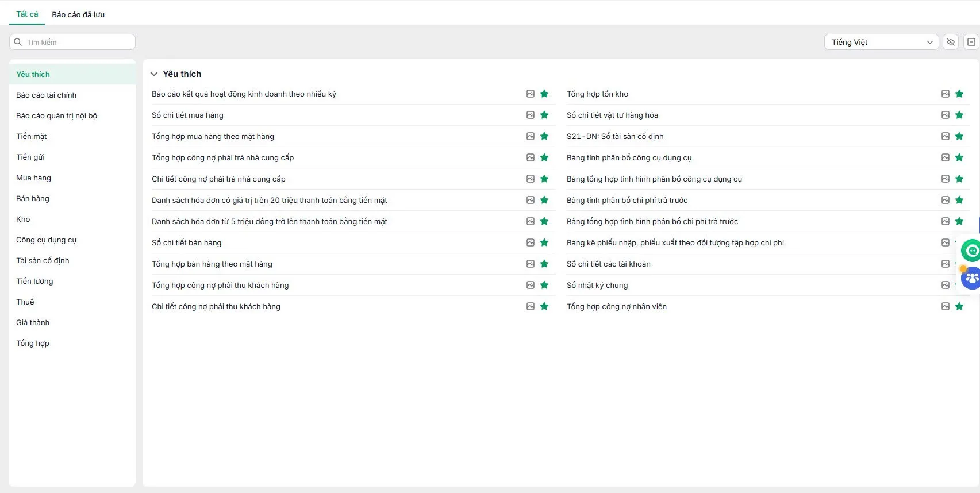
Task: Click preview icon for Bảng tính phân bổ chi phí trả trước
Action: pyautogui.click(x=946, y=200)
